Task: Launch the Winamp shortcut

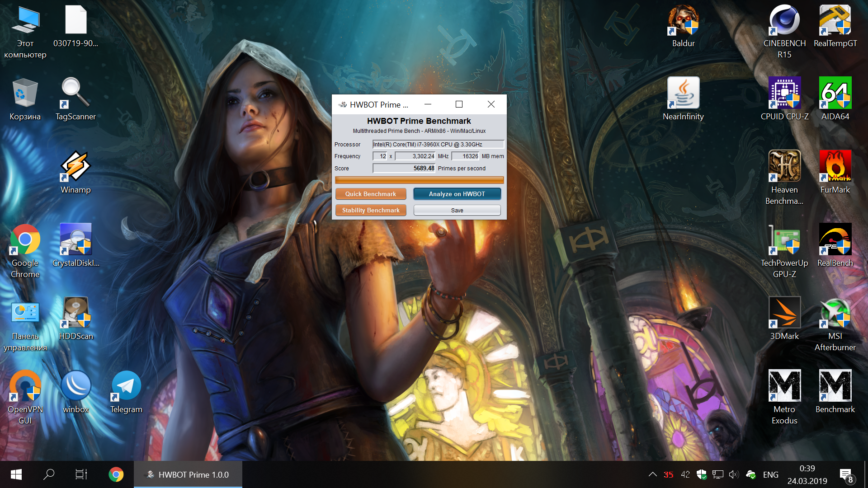Action: pyautogui.click(x=75, y=173)
